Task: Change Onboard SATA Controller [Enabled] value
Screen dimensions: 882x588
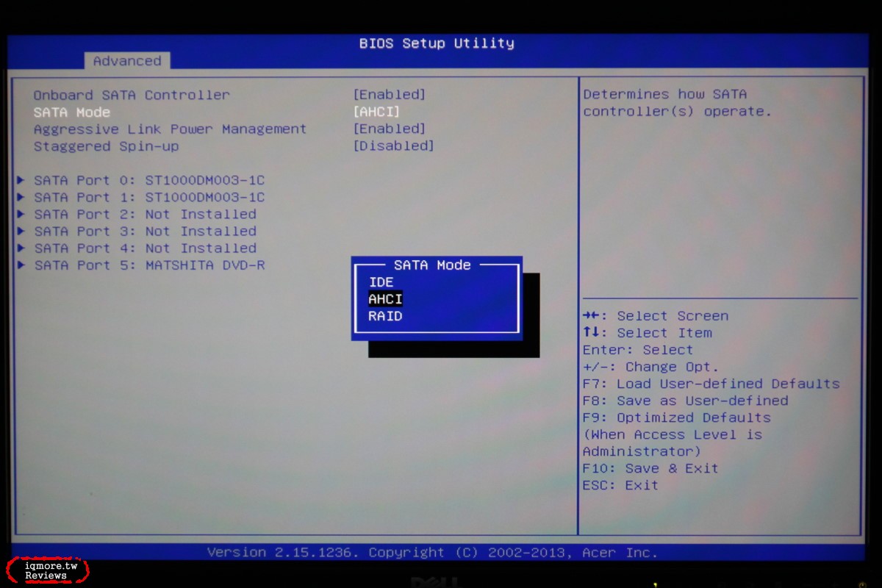Action: point(390,95)
